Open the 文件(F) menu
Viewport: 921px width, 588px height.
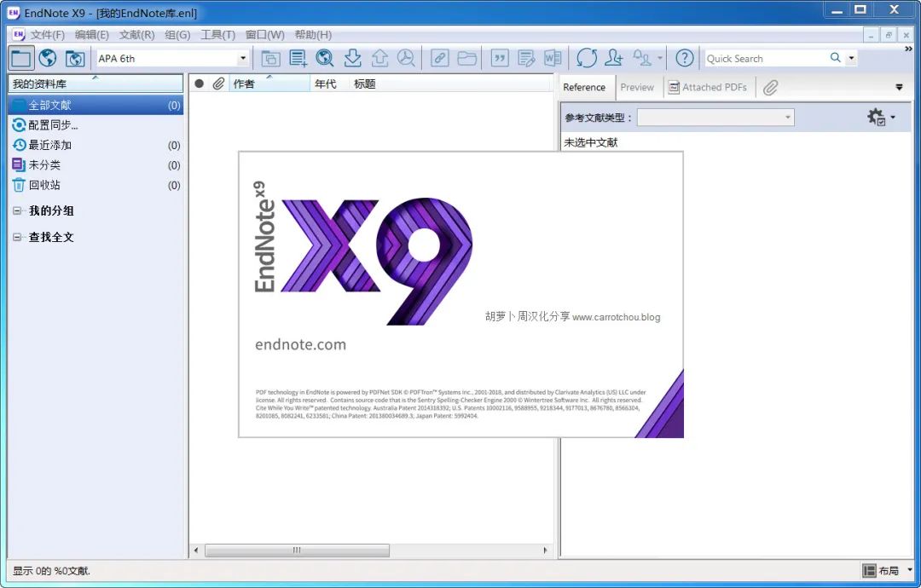click(x=47, y=35)
